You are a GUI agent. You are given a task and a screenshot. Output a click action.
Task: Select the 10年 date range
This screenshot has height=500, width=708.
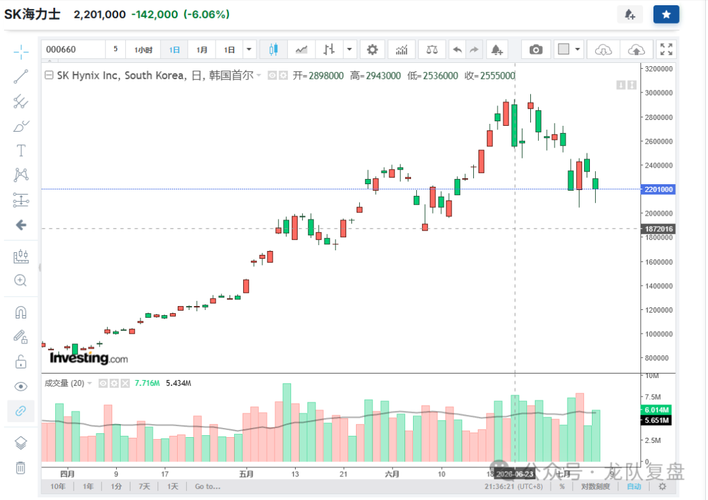click(x=58, y=486)
